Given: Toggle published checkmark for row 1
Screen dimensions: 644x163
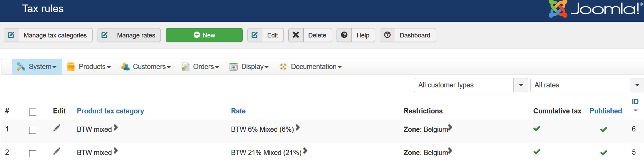Looking at the screenshot, I should pos(603,129).
